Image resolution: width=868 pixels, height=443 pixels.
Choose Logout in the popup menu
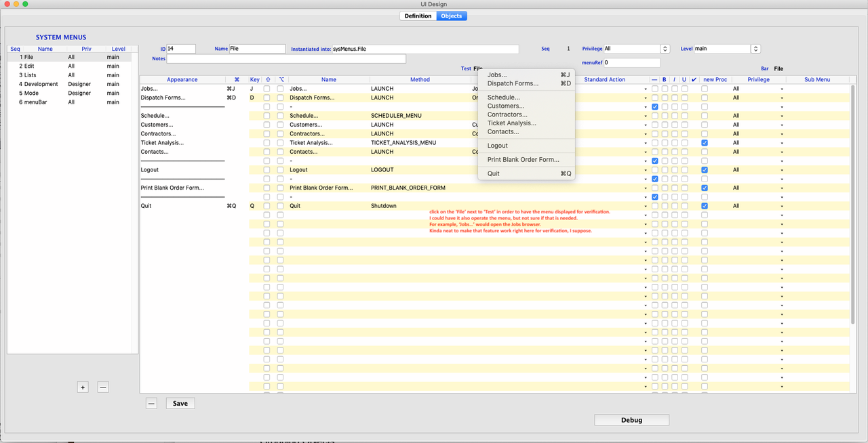point(526,146)
